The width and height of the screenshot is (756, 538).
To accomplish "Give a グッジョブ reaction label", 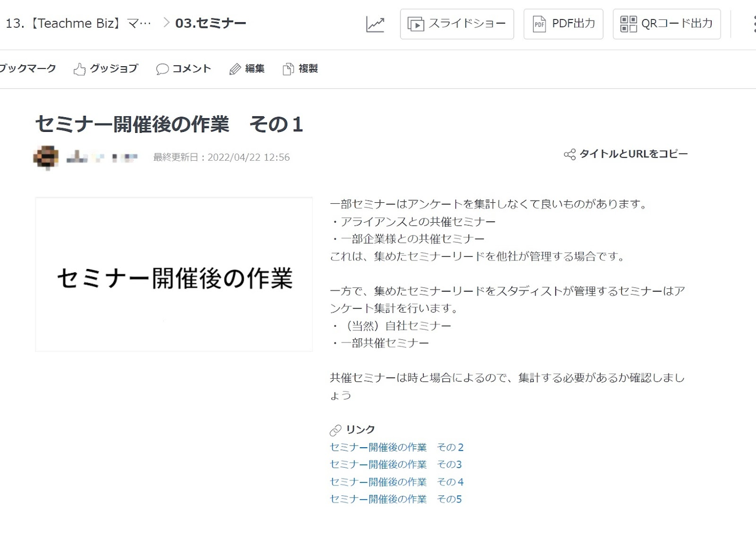I will [114, 69].
